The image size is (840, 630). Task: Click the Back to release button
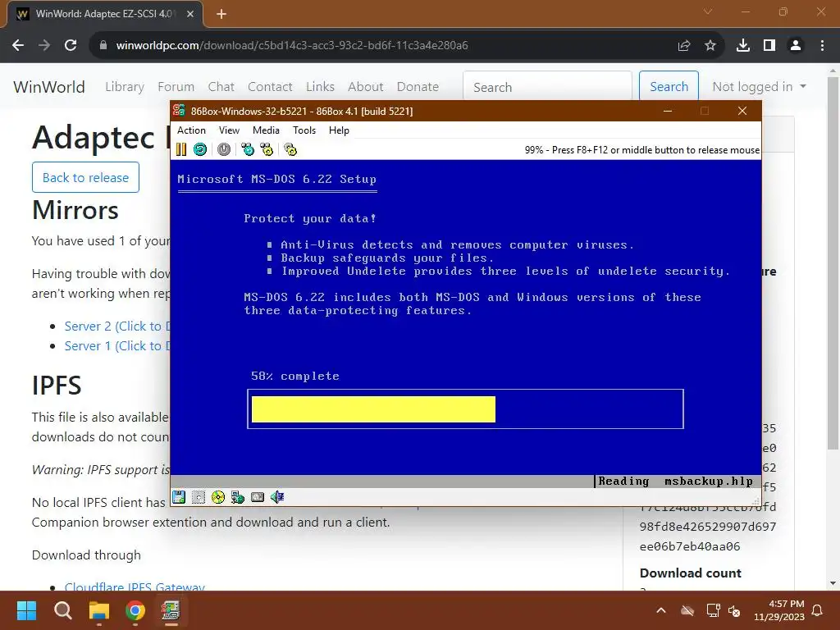point(85,177)
